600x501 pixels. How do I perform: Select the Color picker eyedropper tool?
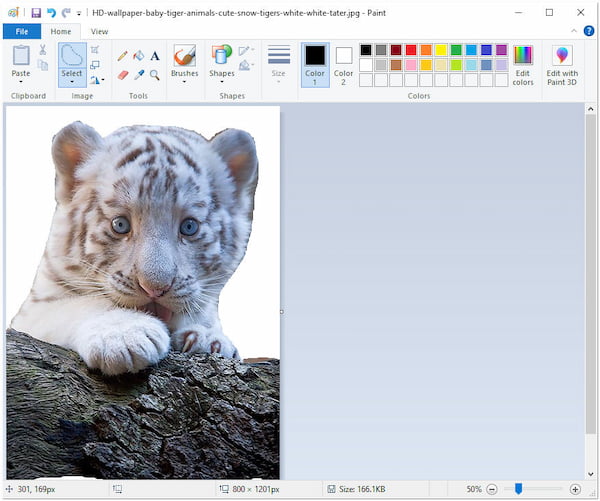(139, 75)
